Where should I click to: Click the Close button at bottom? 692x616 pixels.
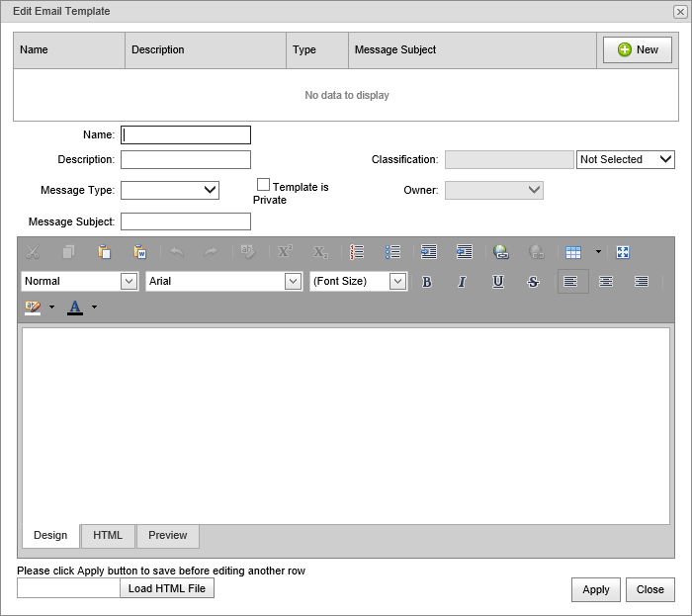click(x=650, y=589)
